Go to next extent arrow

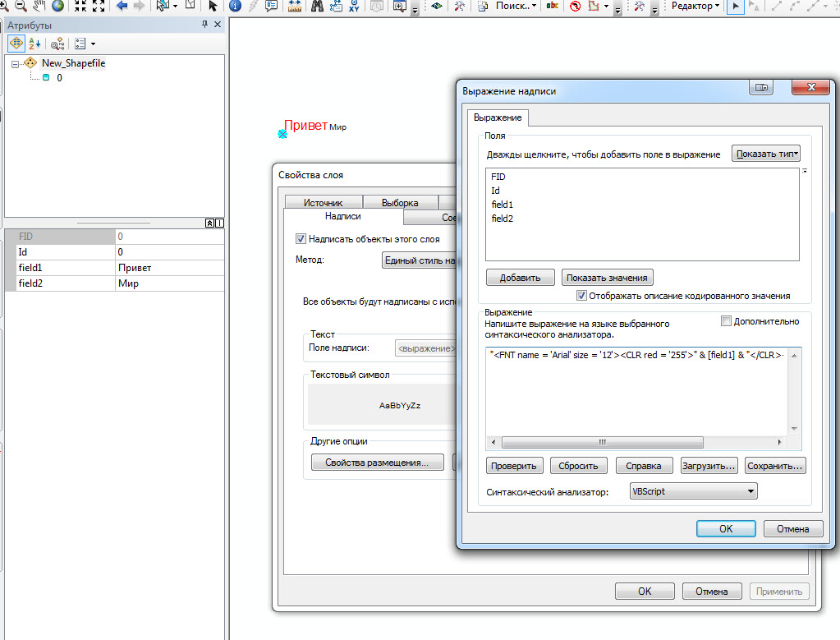[x=140, y=6]
